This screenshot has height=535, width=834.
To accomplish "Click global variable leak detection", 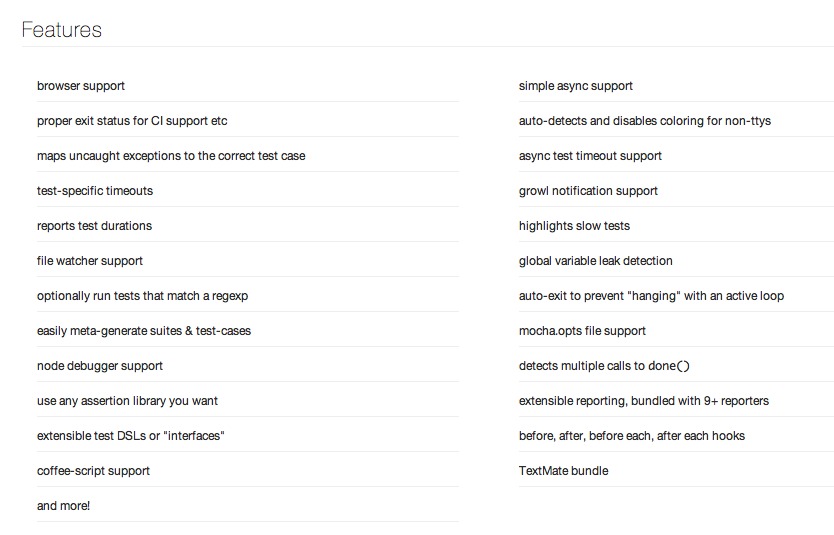I will pyautogui.click(x=595, y=261).
